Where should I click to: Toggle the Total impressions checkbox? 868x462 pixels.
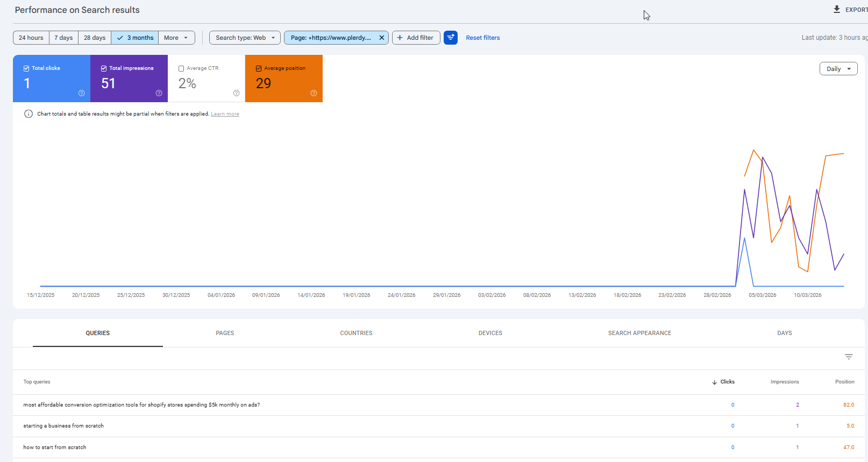point(104,68)
